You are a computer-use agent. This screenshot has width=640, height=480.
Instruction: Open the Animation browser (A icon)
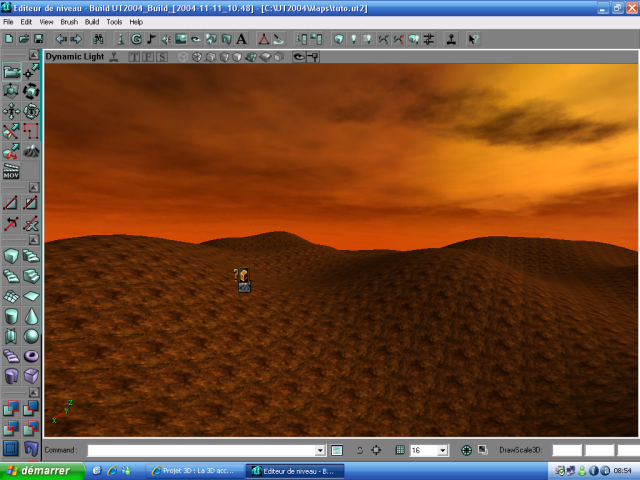pyautogui.click(x=241, y=39)
